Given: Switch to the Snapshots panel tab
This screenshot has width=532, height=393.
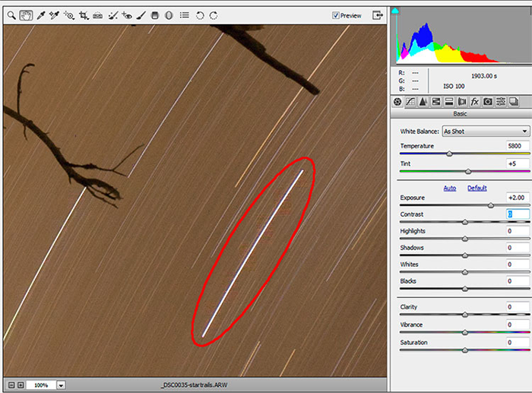Looking at the screenshot, I should point(514,101).
